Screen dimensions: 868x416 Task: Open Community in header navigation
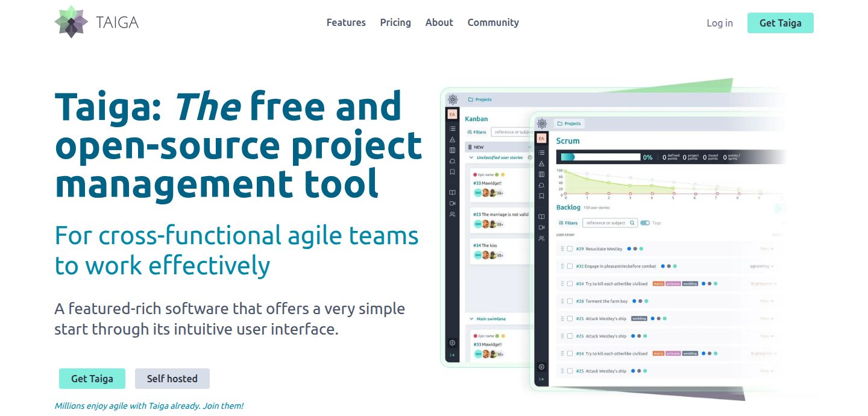493,22
